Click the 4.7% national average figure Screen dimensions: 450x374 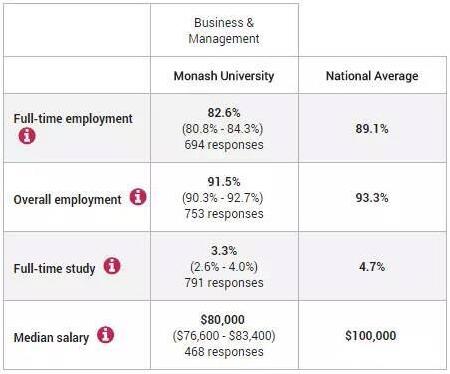click(x=372, y=267)
